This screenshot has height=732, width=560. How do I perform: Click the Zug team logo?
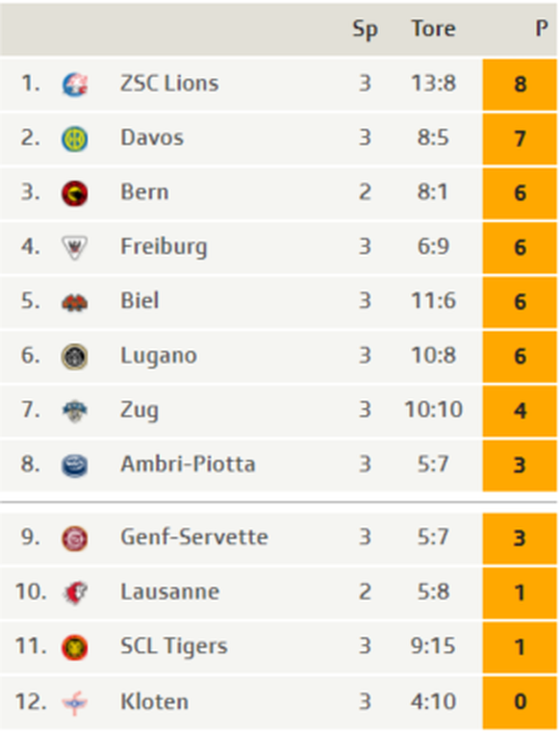(x=75, y=412)
